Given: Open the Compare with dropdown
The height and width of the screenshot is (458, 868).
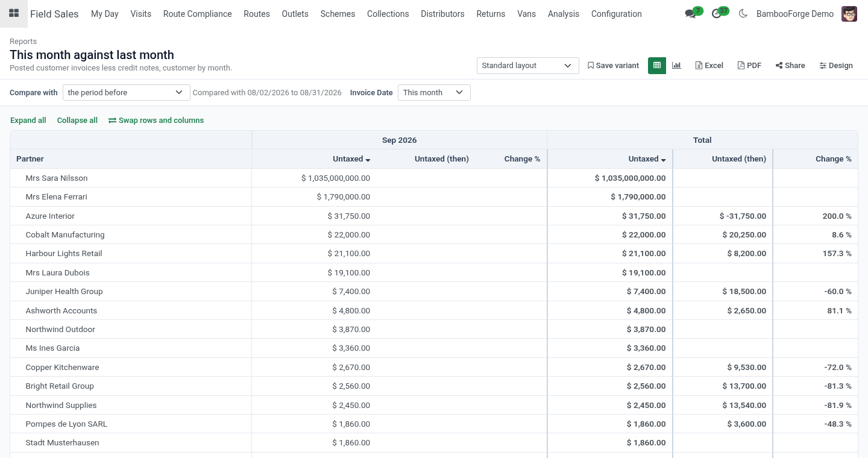Looking at the screenshot, I should (x=126, y=92).
